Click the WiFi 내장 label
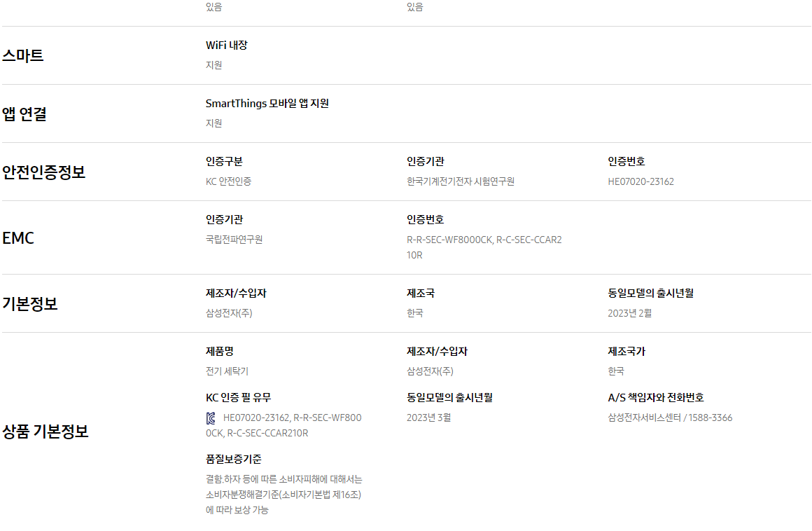 (x=227, y=45)
